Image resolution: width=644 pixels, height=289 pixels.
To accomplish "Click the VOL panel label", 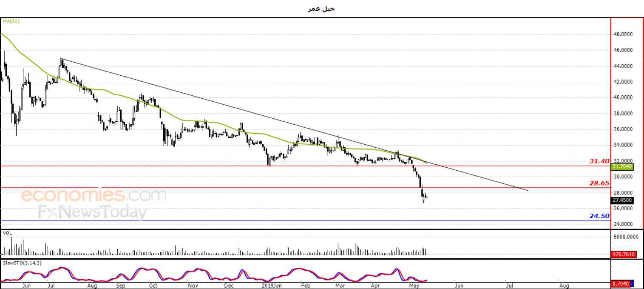I will [x=7, y=233].
